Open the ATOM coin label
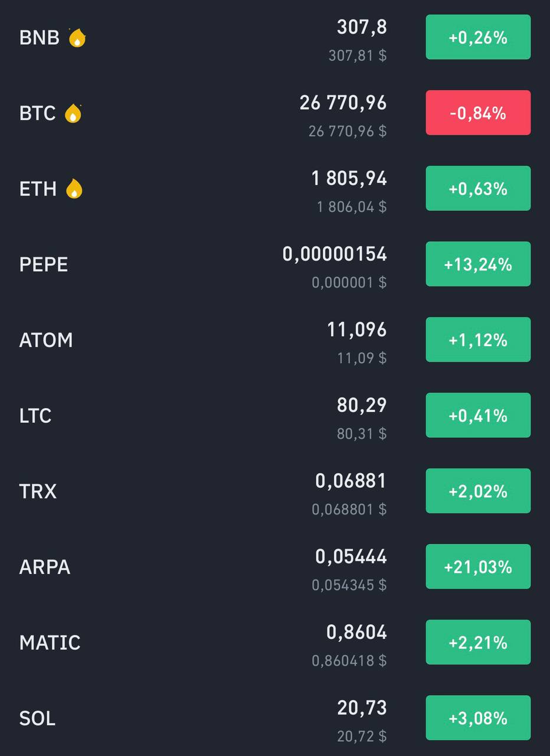The height and width of the screenshot is (756, 550). click(46, 340)
